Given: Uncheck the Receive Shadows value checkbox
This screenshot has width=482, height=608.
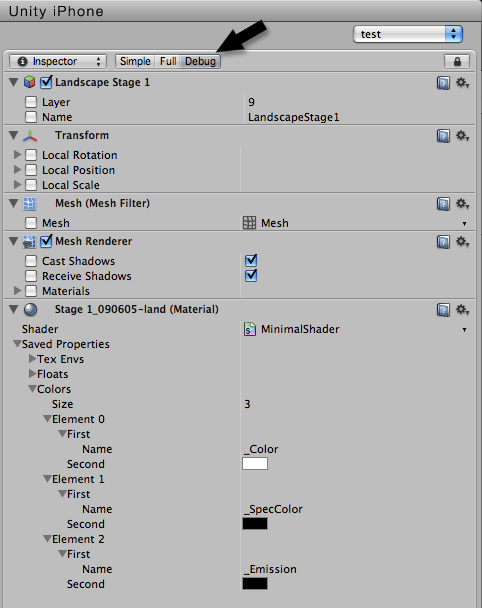Looking at the screenshot, I should point(251,275).
